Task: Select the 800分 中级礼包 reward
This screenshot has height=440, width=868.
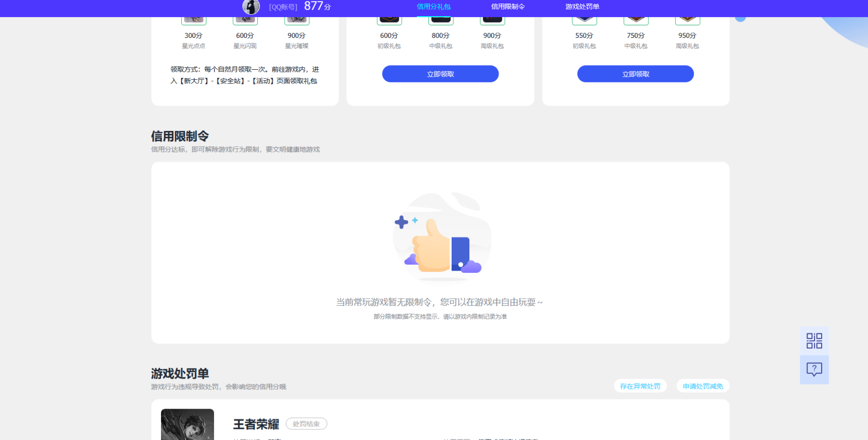Action: (441, 33)
